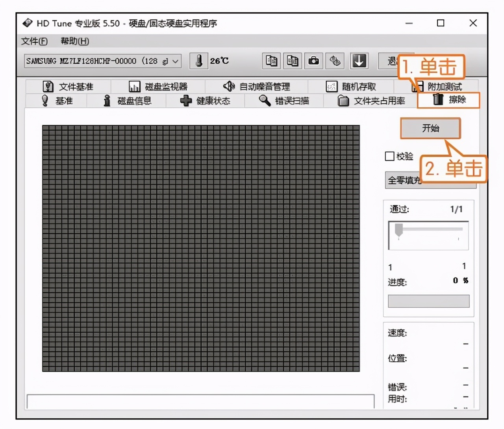Click the copy screenshot to clipboard icon

coord(293,61)
